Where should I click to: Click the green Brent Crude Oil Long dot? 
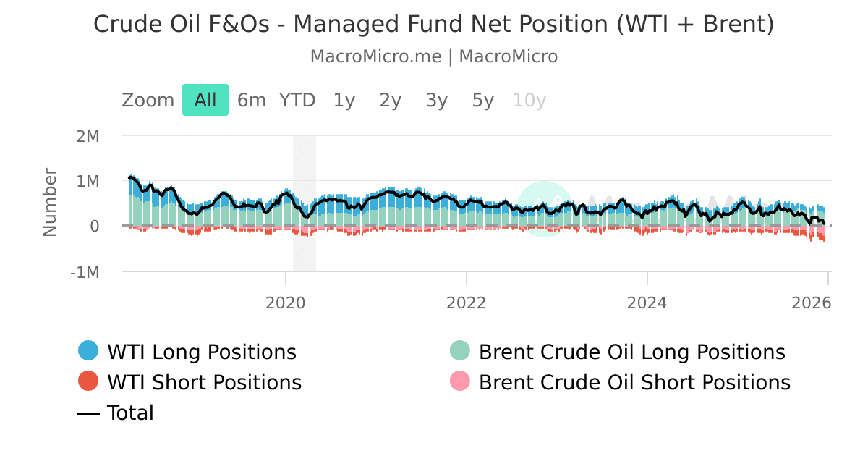point(459,351)
